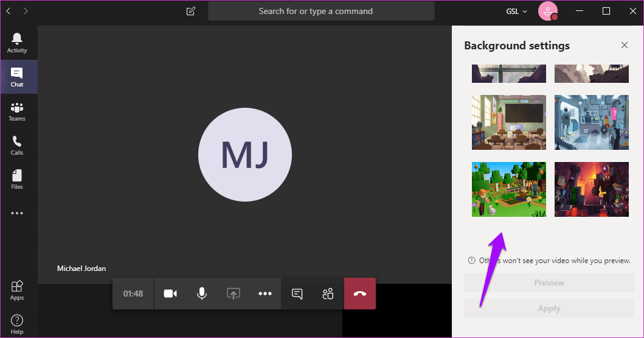Viewport: 644px width, 338px height.
Task: Click the 01:48 call timer
Action: click(x=133, y=294)
